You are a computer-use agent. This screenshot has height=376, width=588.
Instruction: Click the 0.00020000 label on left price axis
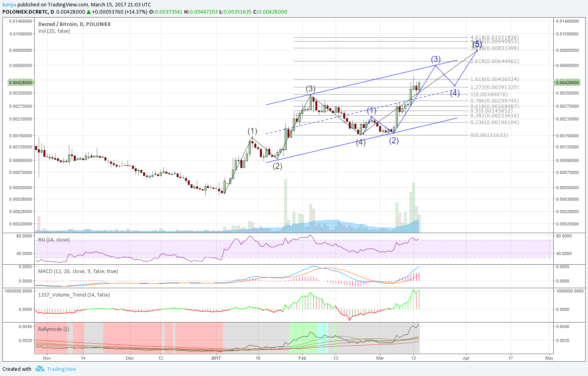point(20,224)
